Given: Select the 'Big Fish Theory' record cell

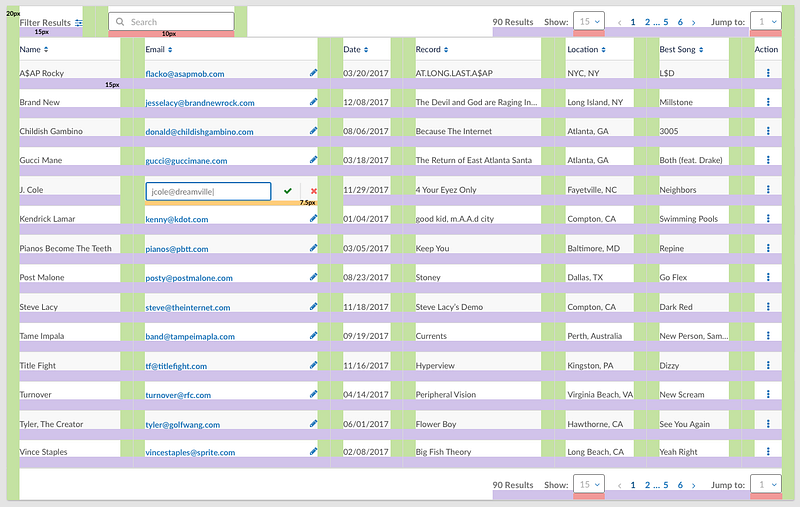Looking at the screenshot, I should pos(443,452).
